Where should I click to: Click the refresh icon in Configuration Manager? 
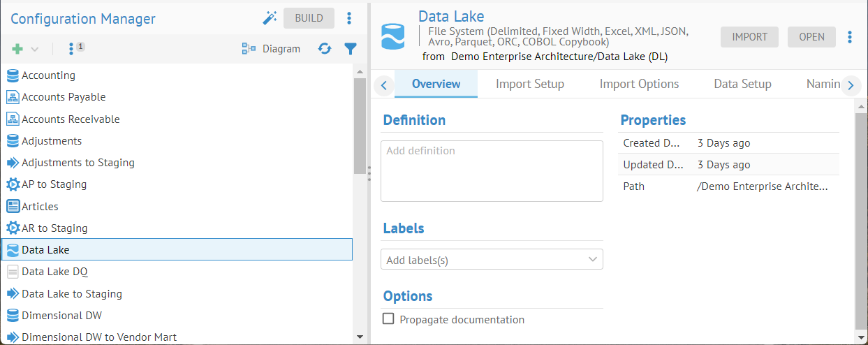click(x=325, y=49)
